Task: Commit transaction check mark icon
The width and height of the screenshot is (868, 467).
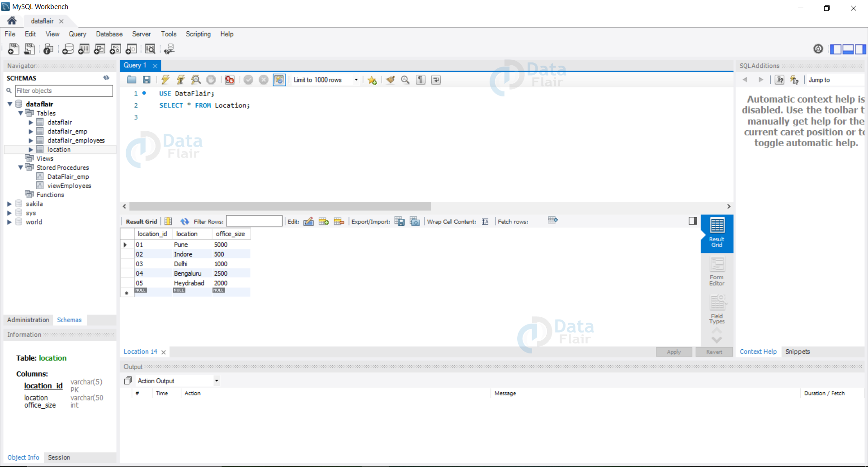Action: (248, 80)
